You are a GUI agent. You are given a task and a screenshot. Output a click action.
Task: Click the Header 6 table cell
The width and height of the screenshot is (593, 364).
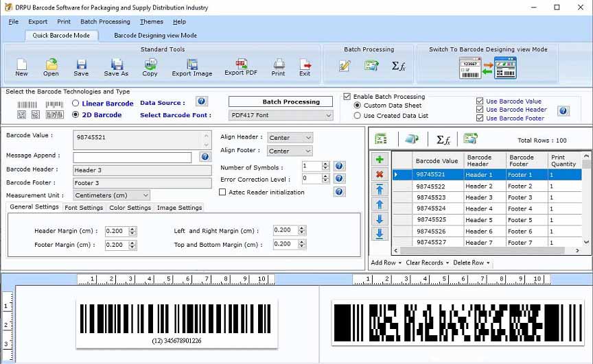tap(485, 231)
